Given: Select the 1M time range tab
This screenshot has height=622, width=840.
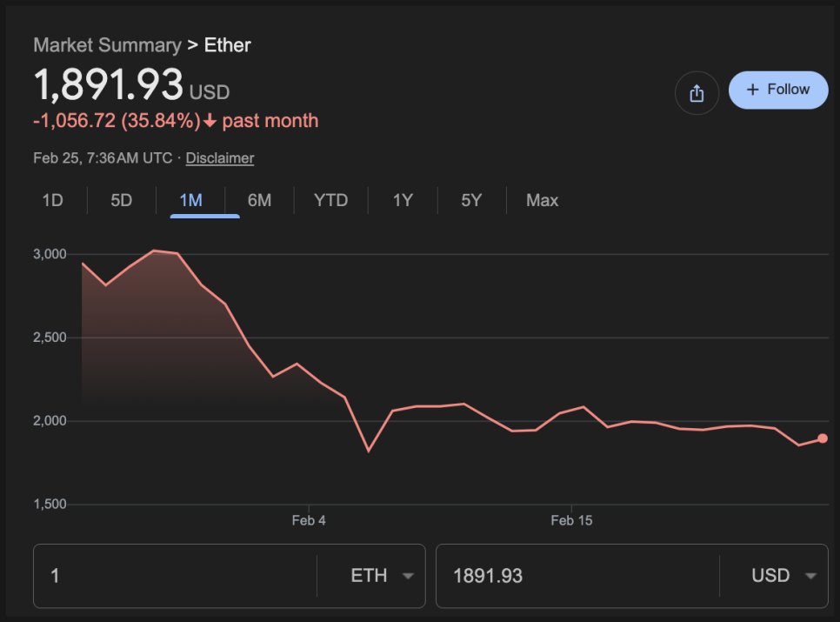Looking at the screenshot, I should pos(190,200).
